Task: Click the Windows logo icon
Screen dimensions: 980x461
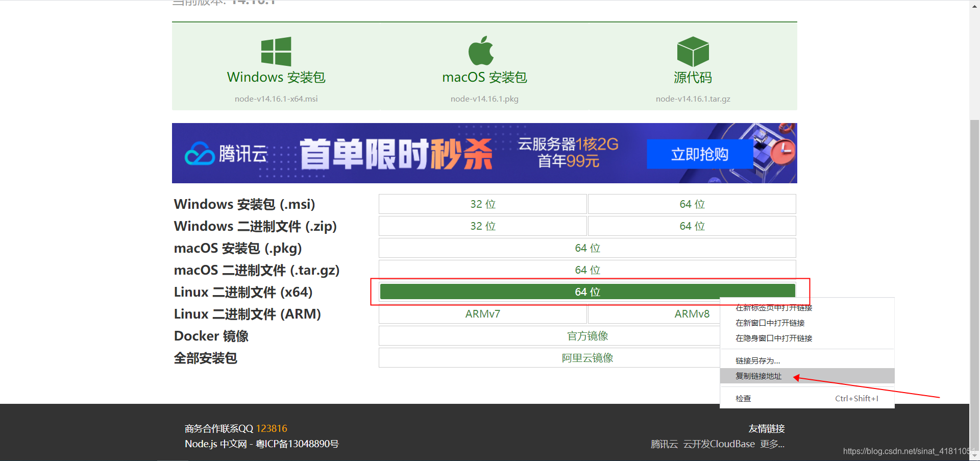Action: point(276,51)
